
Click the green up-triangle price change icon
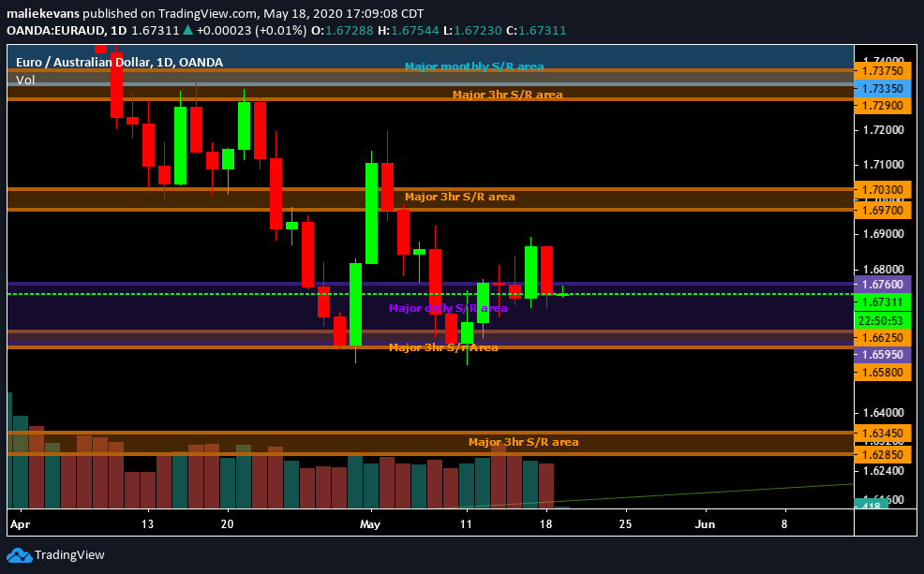tap(187, 30)
